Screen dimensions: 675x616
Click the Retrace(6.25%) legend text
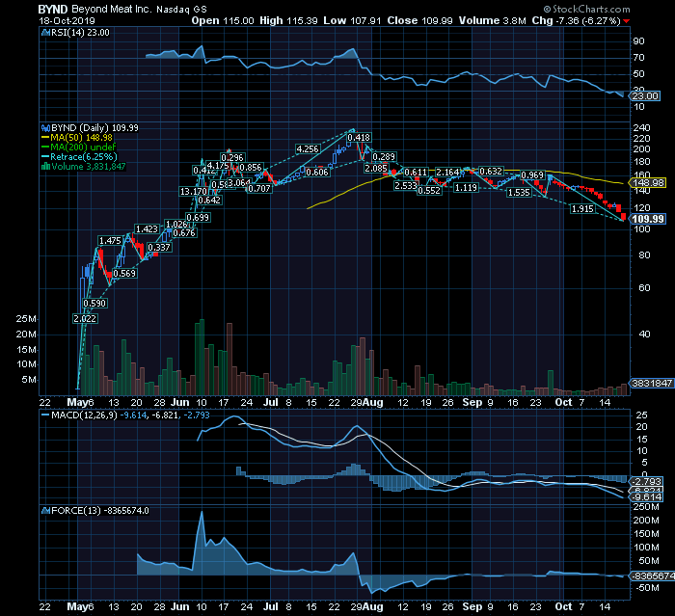tap(84, 157)
